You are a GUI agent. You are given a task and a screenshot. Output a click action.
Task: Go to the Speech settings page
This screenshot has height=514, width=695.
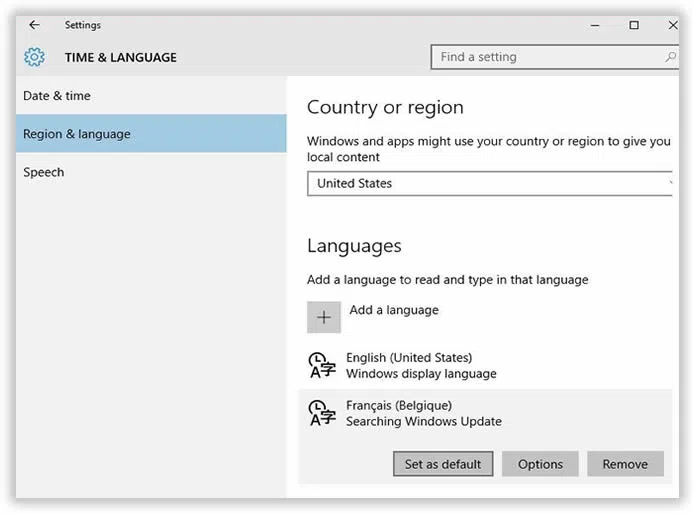pos(44,172)
